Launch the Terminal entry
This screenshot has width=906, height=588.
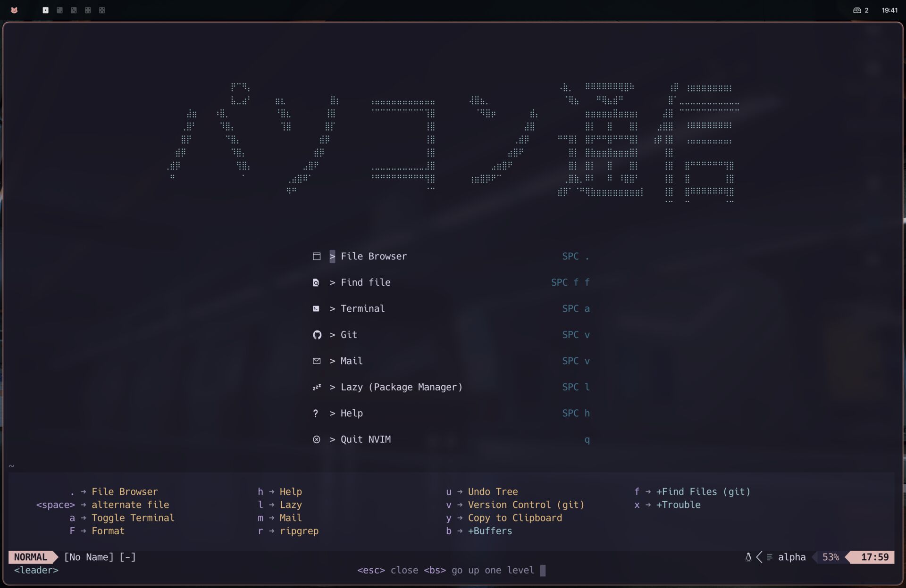[451, 309]
